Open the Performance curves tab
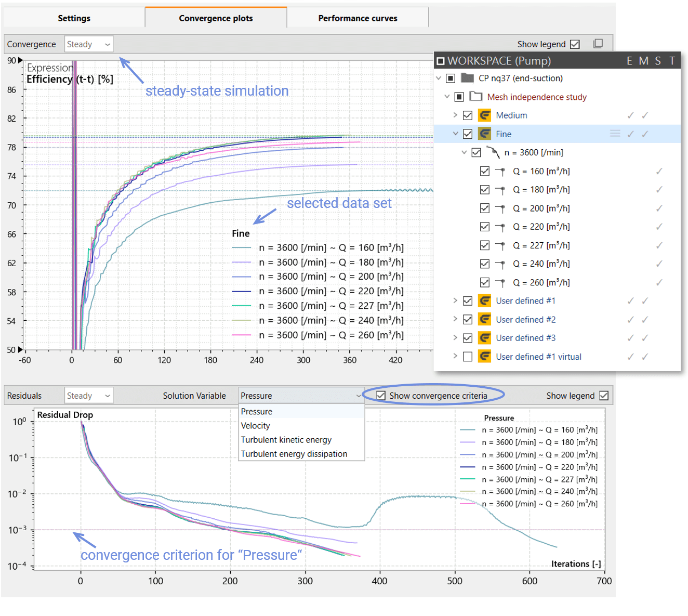The width and height of the screenshot is (688, 616). click(x=358, y=18)
